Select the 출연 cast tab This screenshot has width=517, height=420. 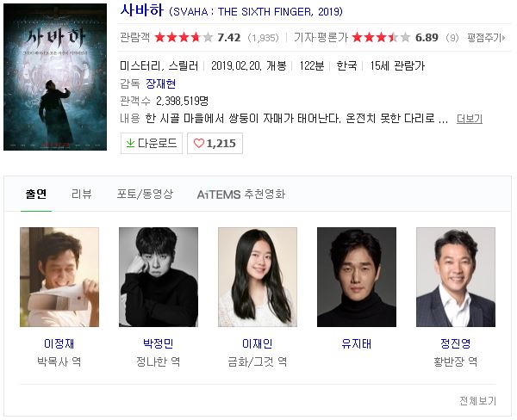[36, 194]
